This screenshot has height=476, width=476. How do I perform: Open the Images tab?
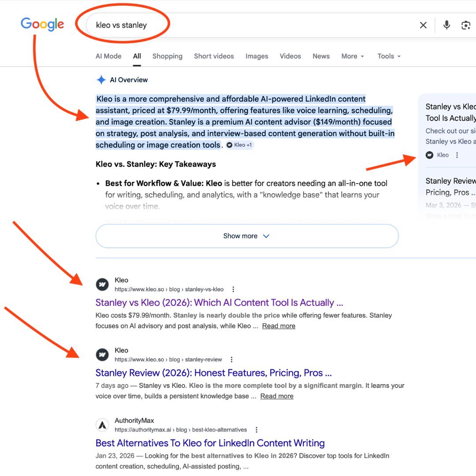tap(257, 56)
